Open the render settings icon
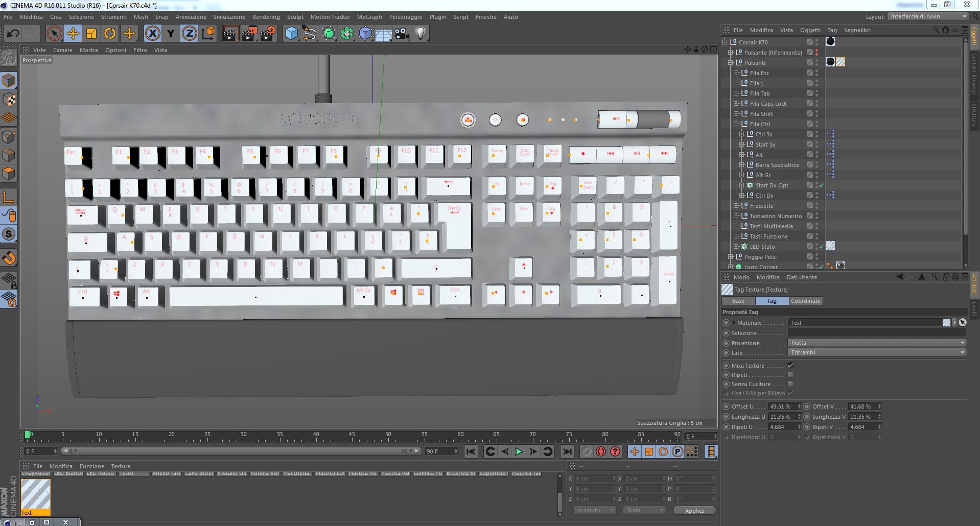Viewport: 980px width, 526px height. 268,34
